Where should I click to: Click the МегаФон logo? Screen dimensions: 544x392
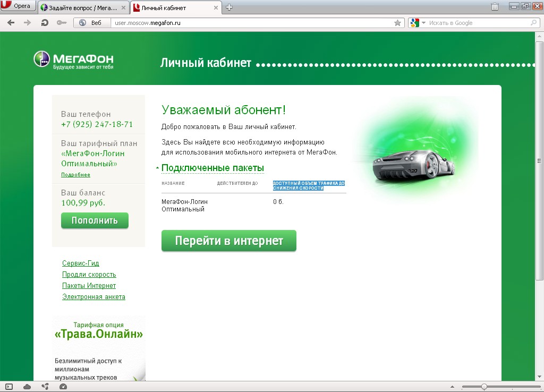(73, 59)
